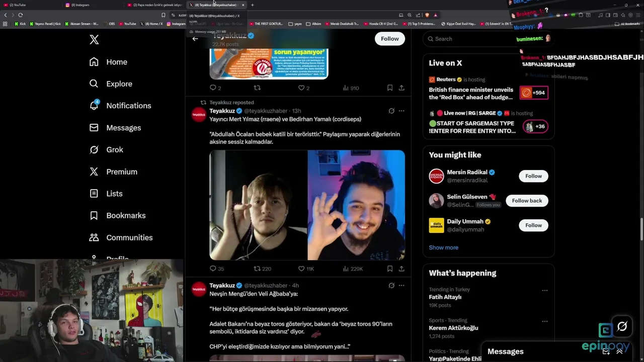The height and width of the screenshot is (362, 644).
Task: Ask Grok about the 13h Teyakkuz post
Action: tap(391, 111)
